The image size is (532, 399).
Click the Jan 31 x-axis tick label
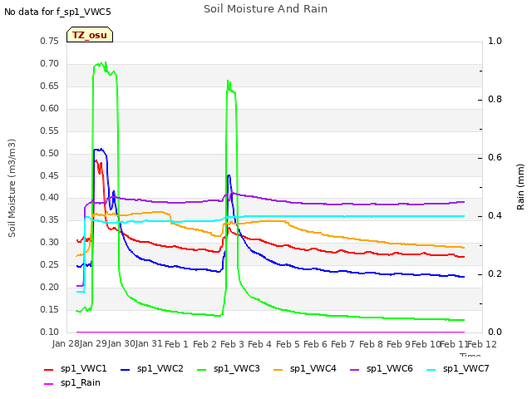pyautogui.click(x=149, y=343)
